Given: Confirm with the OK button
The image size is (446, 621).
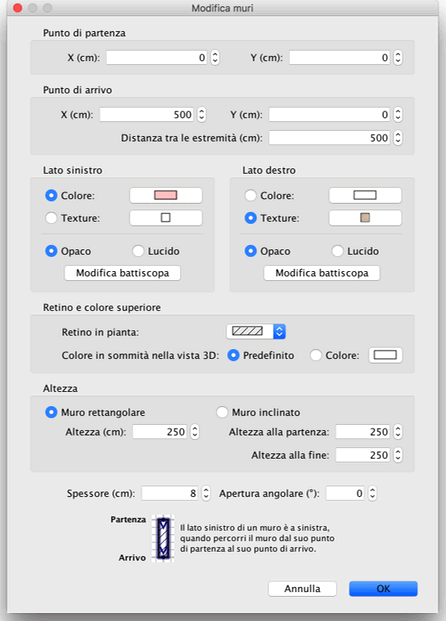Looking at the screenshot, I should click(x=383, y=589).
